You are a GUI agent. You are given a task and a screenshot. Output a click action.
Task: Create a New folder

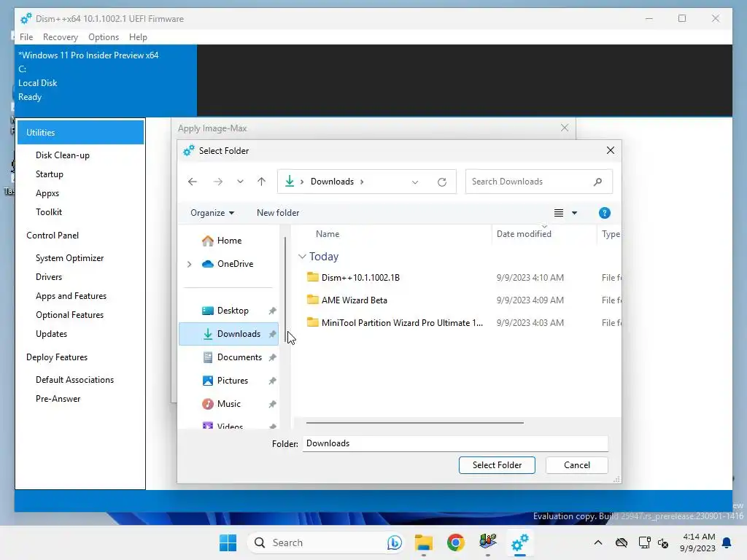(x=278, y=213)
